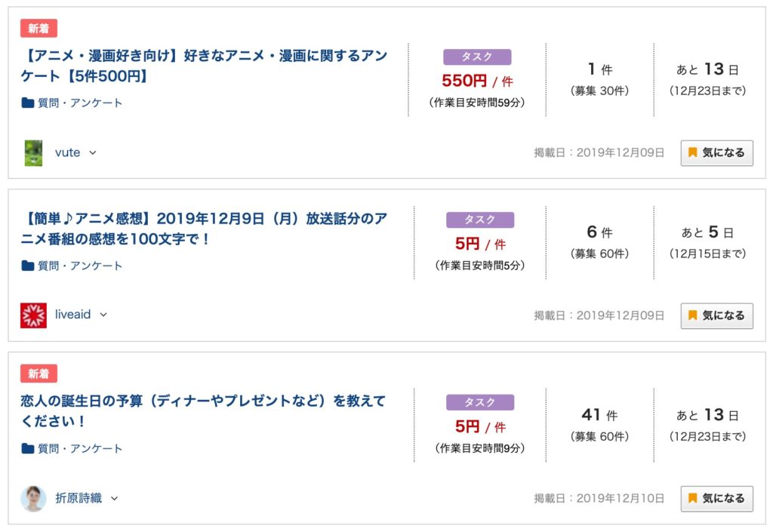The image size is (773, 532).
Task: Click folder icon in anime impressions listing
Action: (28, 266)
